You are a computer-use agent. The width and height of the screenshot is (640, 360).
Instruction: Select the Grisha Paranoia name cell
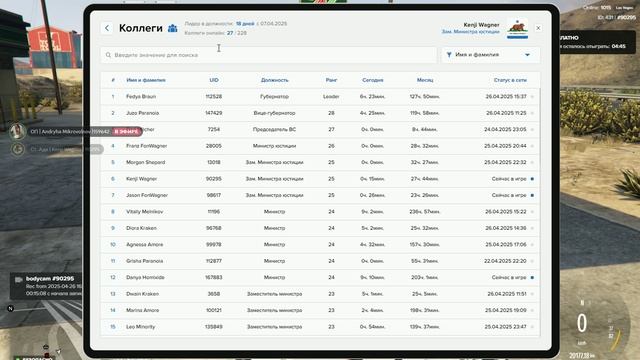(144, 261)
